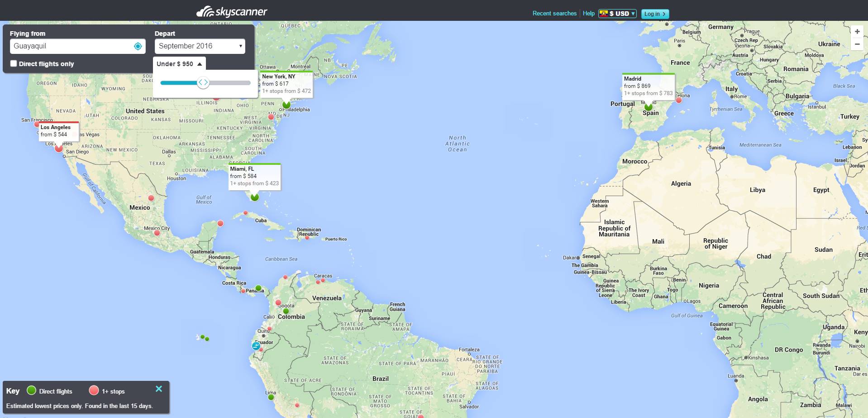868x418 pixels.
Task: Open the USD currency selector
Action: 617,14
